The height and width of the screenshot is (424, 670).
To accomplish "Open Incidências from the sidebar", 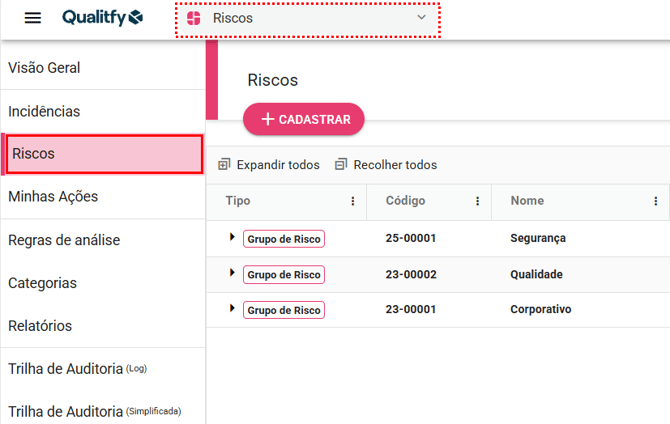I will click(x=44, y=111).
